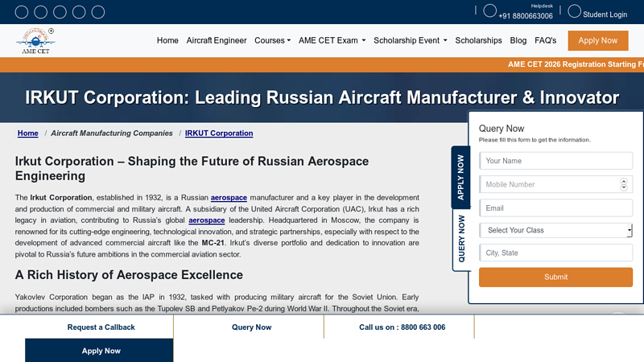Click Query Now in bottom bar
Screen dimensions: 644x362
tap(251, 327)
